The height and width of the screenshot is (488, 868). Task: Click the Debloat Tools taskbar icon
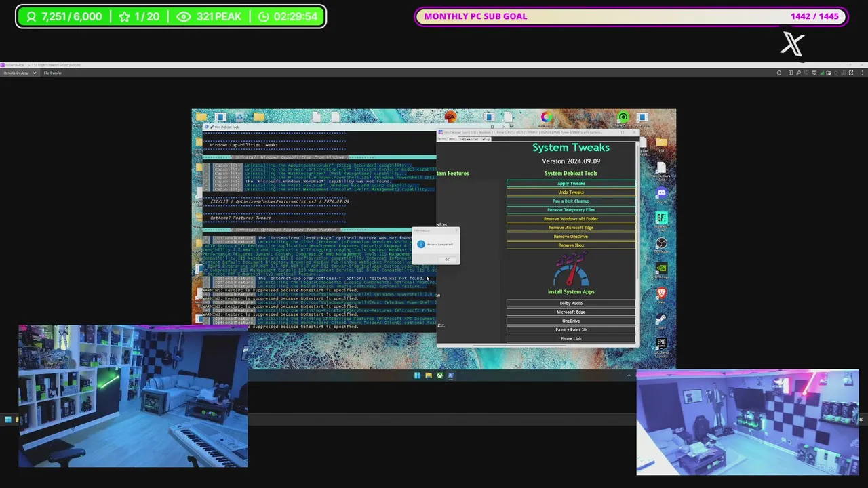click(450, 375)
